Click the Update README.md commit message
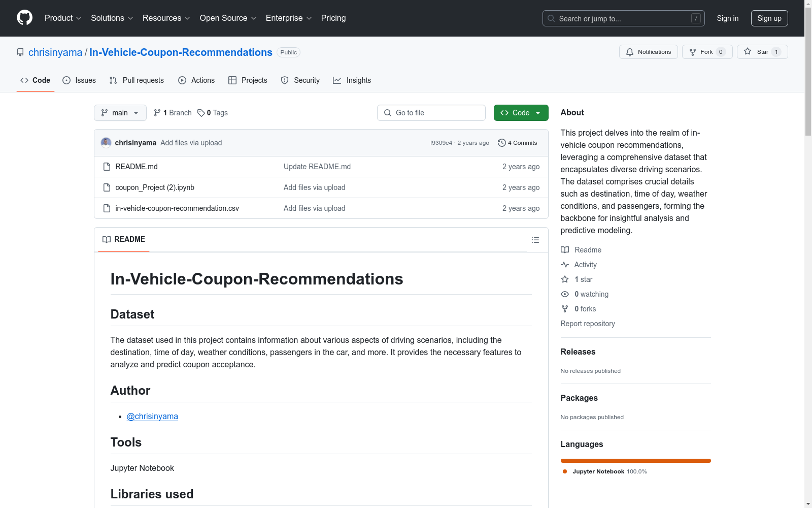 (x=317, y=167)
